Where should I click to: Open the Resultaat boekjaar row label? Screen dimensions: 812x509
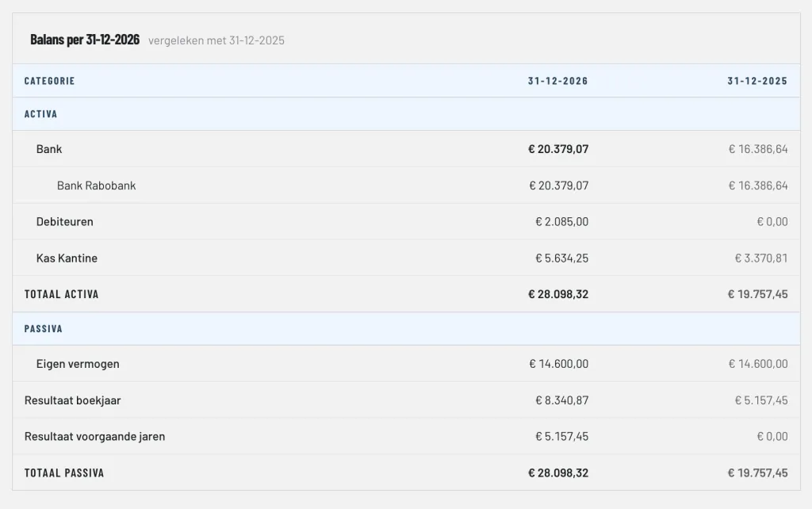coord(72,400)
